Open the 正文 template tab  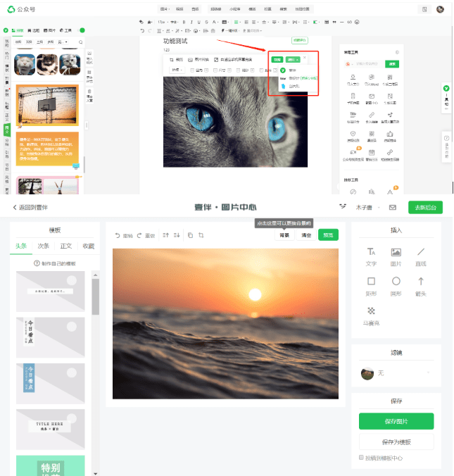click(x=65, y=246)
